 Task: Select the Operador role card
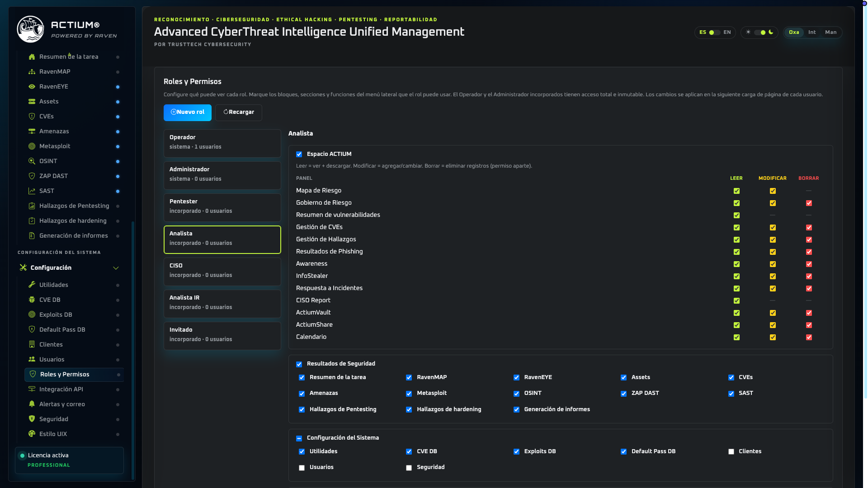tap(222, 143)
